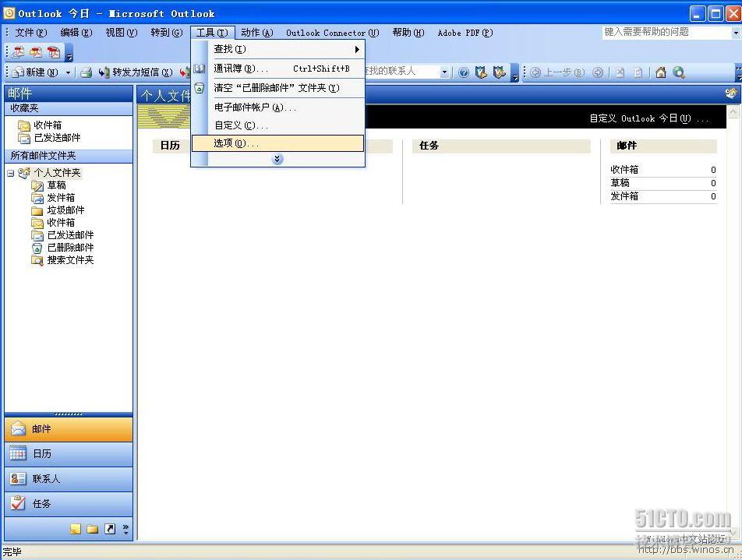Viewport: 742px width, 560px height.
Task: Click the Folder List icon in navigation pane
Action: click(x=92, y=529)
